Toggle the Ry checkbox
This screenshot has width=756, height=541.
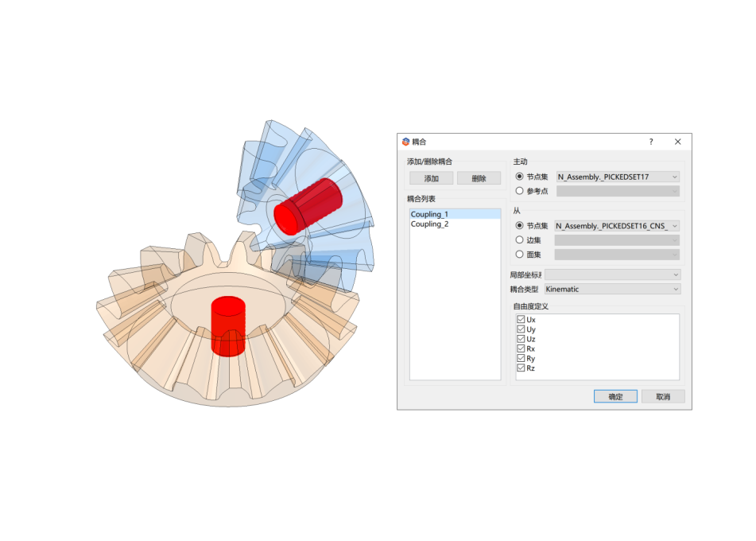(521, 358)
